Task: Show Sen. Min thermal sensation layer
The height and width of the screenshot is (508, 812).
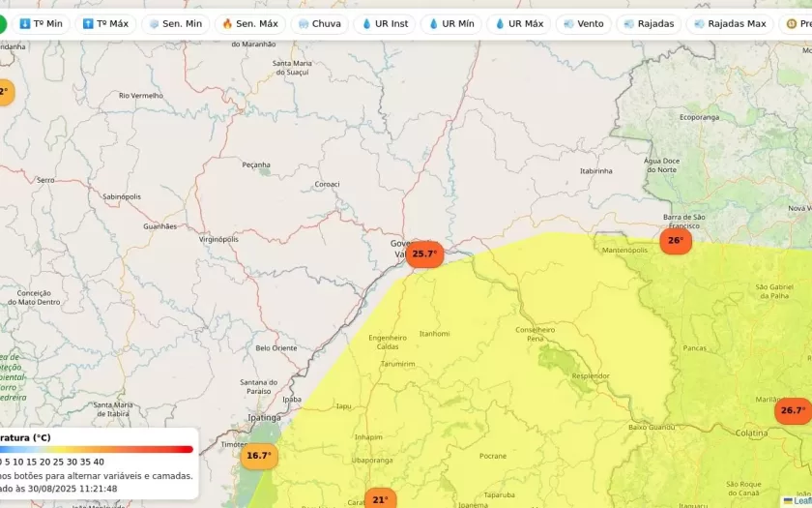Action: (x=175, y=23)
